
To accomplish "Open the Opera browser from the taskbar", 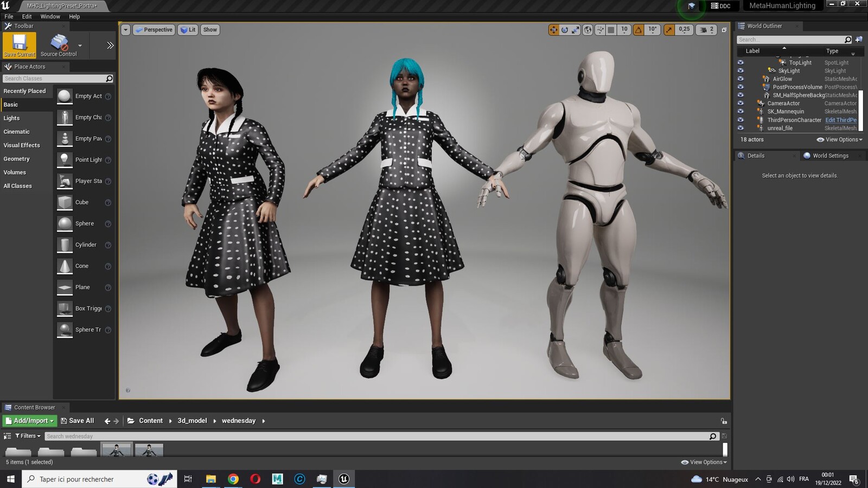I will pyautogui.click(x=256, y=479).
